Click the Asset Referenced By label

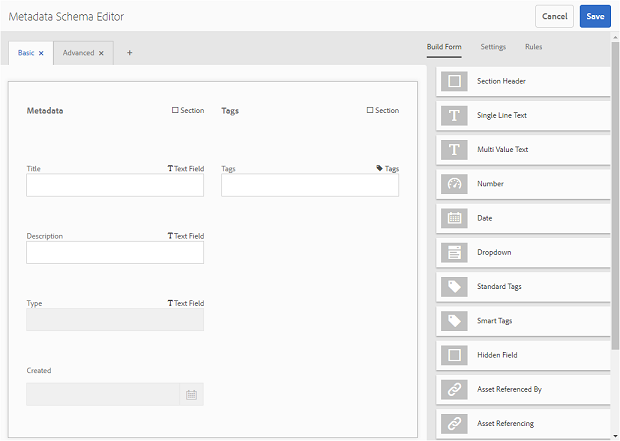(509, 389)
